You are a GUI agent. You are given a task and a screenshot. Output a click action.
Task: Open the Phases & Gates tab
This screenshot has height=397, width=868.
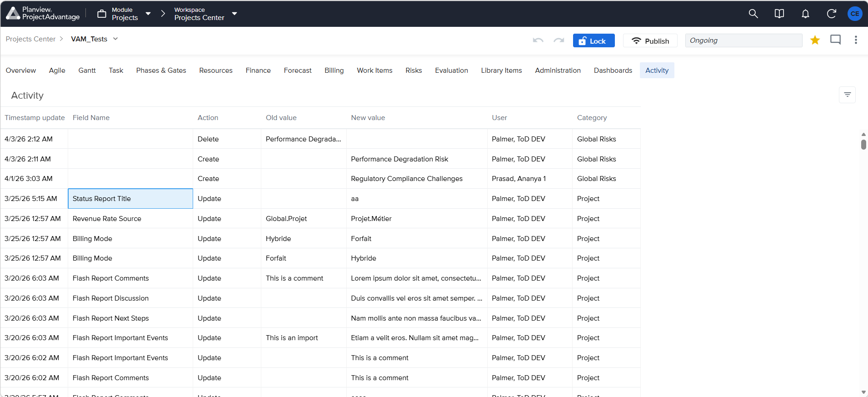point(161,70)
